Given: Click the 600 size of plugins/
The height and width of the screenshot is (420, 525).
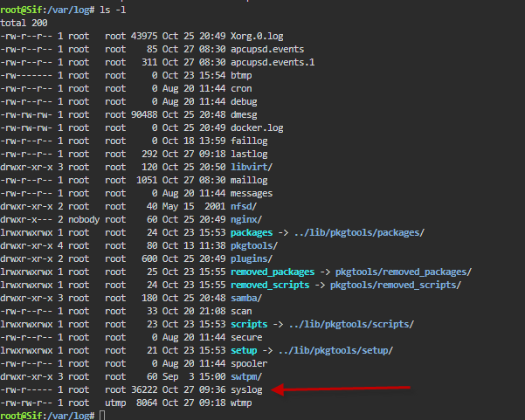Looking at the screenshot, I should (149, 258).
